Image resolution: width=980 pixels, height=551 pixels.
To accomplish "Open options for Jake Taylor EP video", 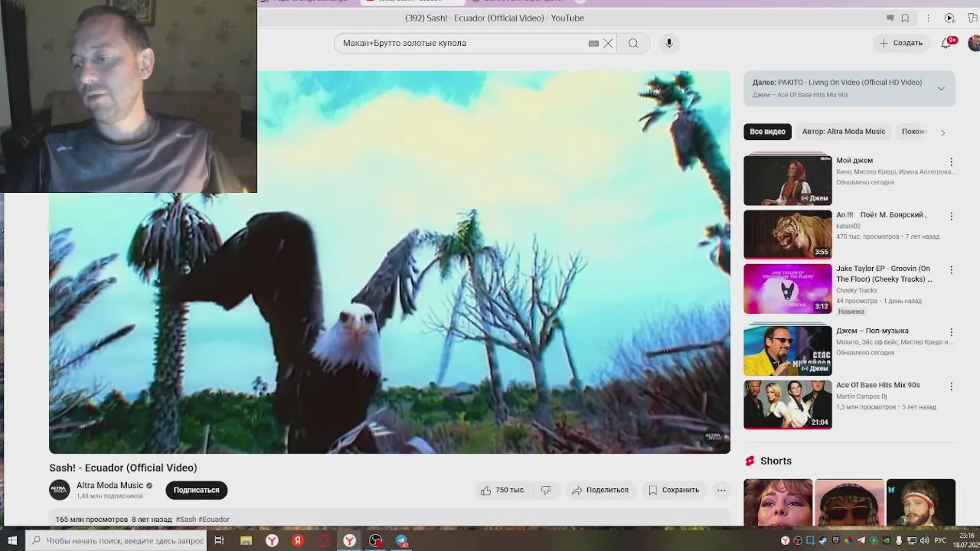I will click(x=952, y=270).
